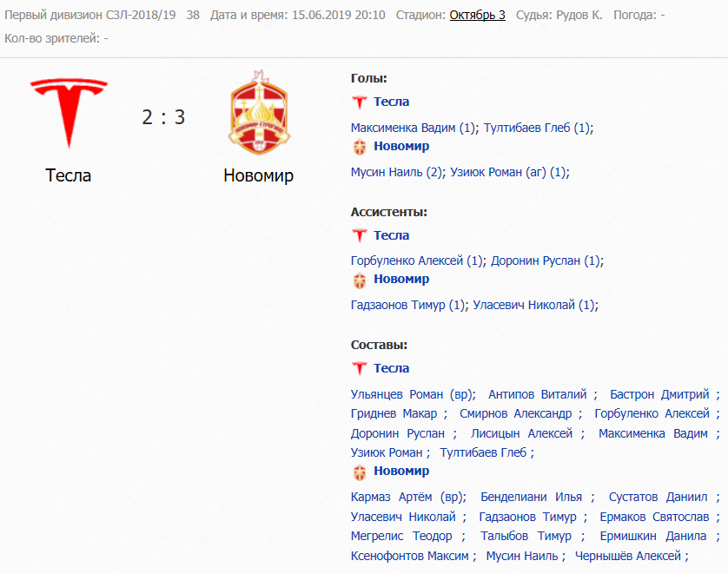Click small Tesla icon under Голы heading
The height and width of the screenshot is (574, 728).
click(360, 102)
